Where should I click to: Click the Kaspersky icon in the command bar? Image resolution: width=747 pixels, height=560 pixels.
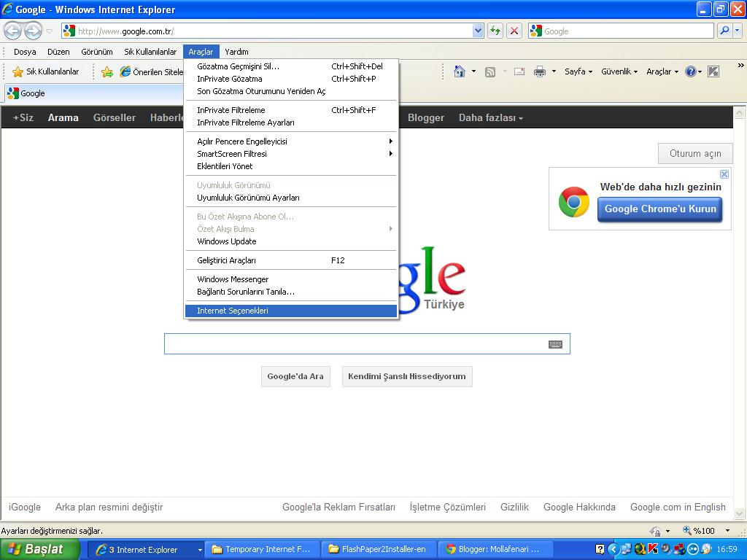coord(713,71)
